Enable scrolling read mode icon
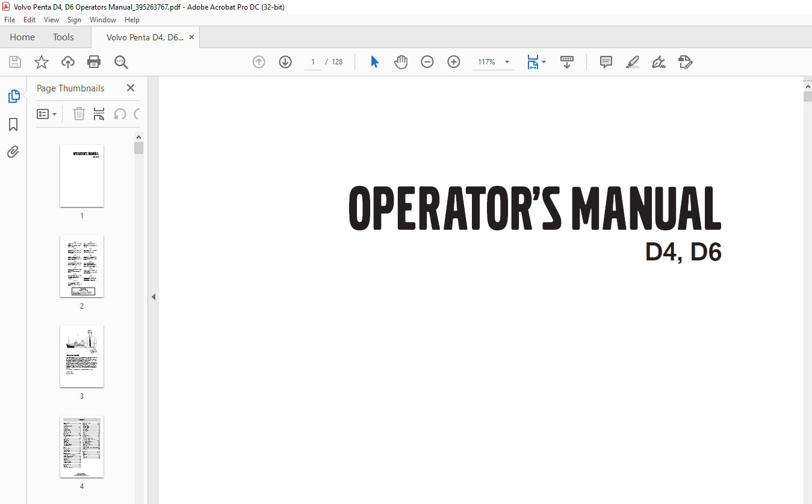The width and height of the screenshot is (812, 504). tap(567, 62)
